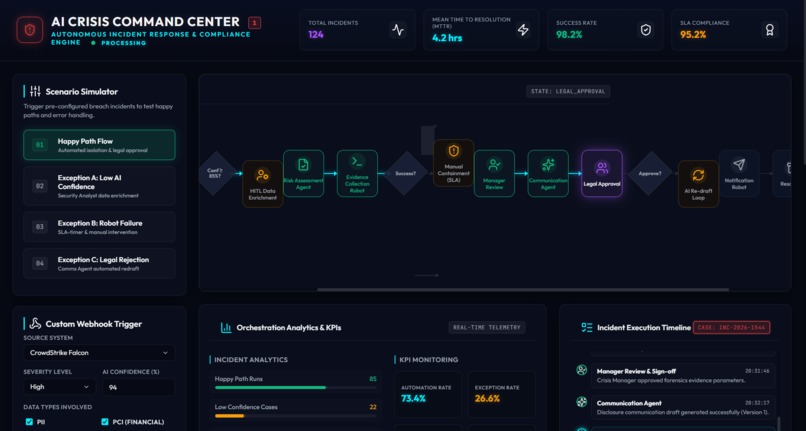Open the Source System CrowdStrike Falcon dropdown
The image size is (806, 431).
tap(99, 353)
